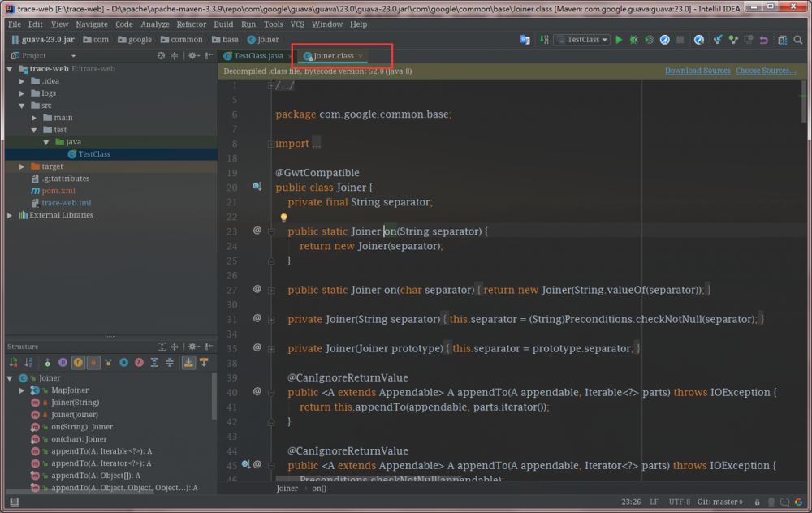Run TestClass with Coverage icon
This screenshot has width=812, height=513.
(648, 38)
